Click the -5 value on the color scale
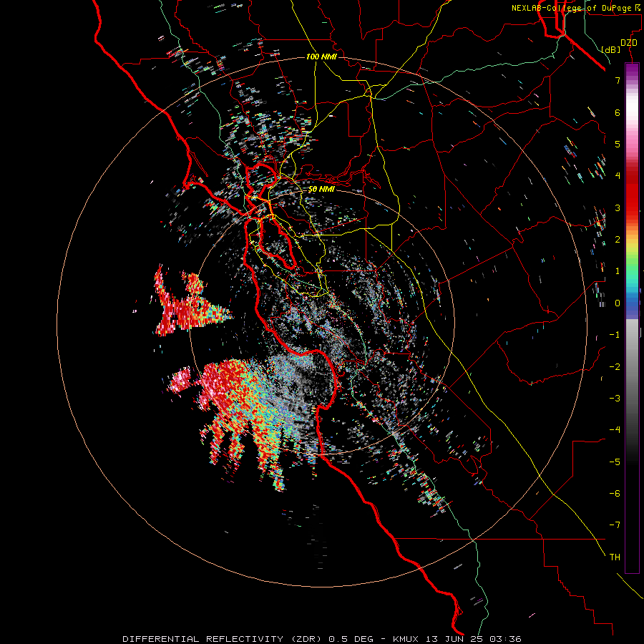 pyautogui.click(x=615, y=462)
